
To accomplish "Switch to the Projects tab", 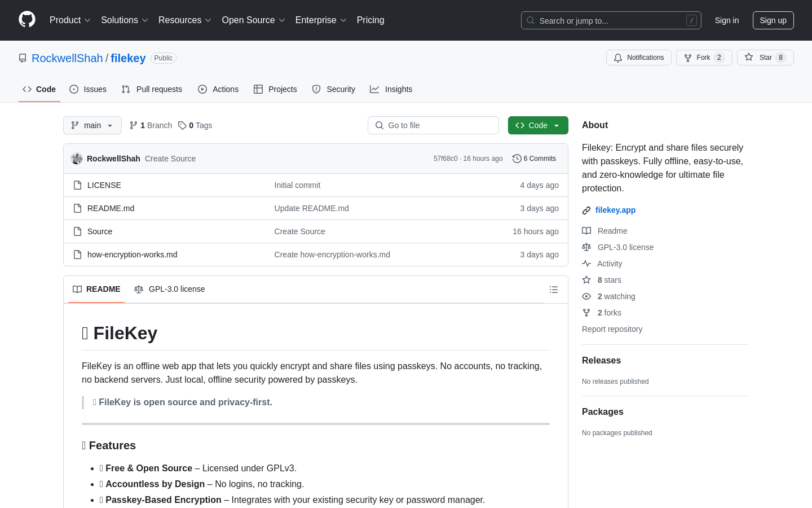I will pos(275,89).
